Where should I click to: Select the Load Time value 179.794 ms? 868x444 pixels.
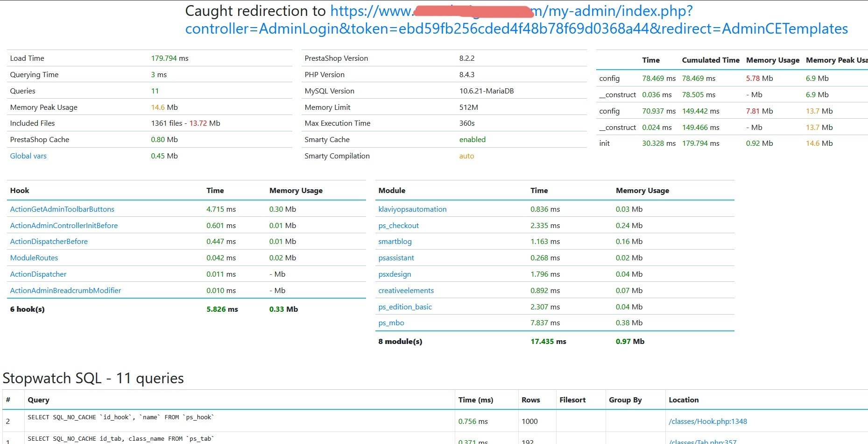[169, 58]
